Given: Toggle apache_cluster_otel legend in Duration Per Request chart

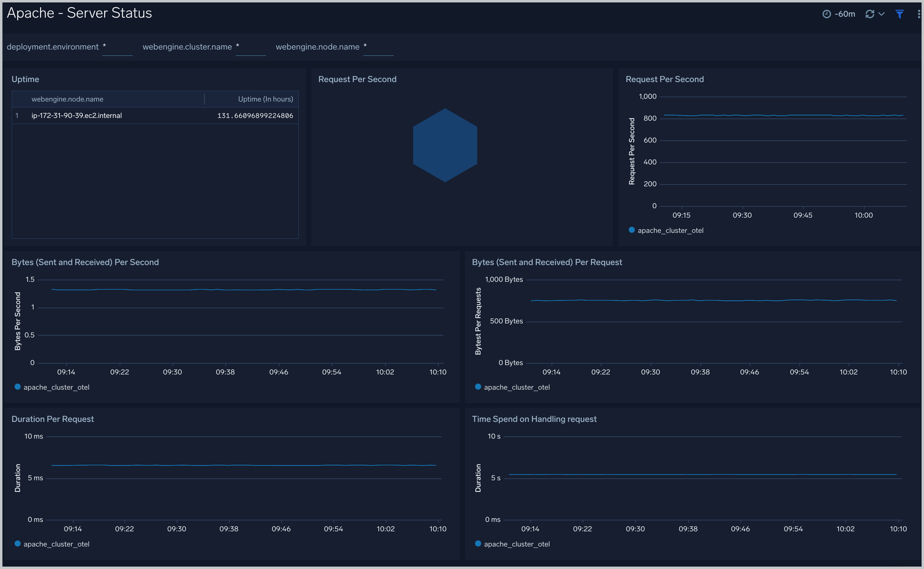Looking at the screenshot, I should 52,544.
